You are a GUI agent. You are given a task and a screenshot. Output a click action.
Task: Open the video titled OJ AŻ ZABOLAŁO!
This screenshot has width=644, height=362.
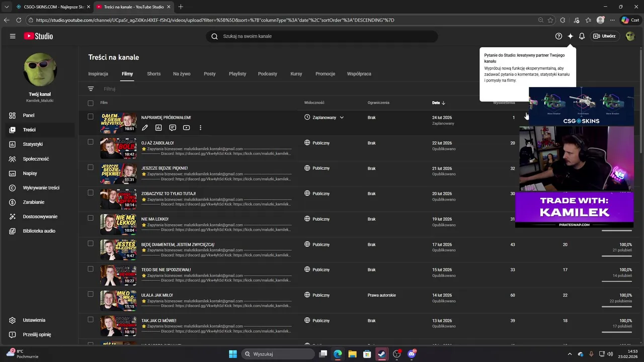157,143
